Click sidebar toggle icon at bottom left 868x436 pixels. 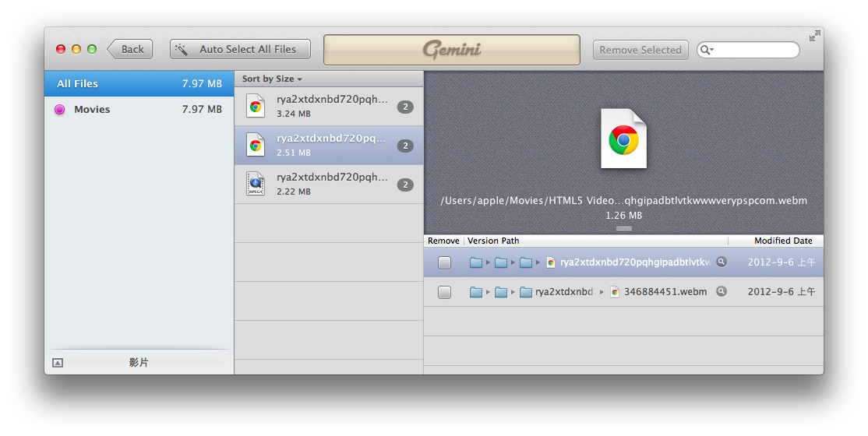(x=58, y=363)
